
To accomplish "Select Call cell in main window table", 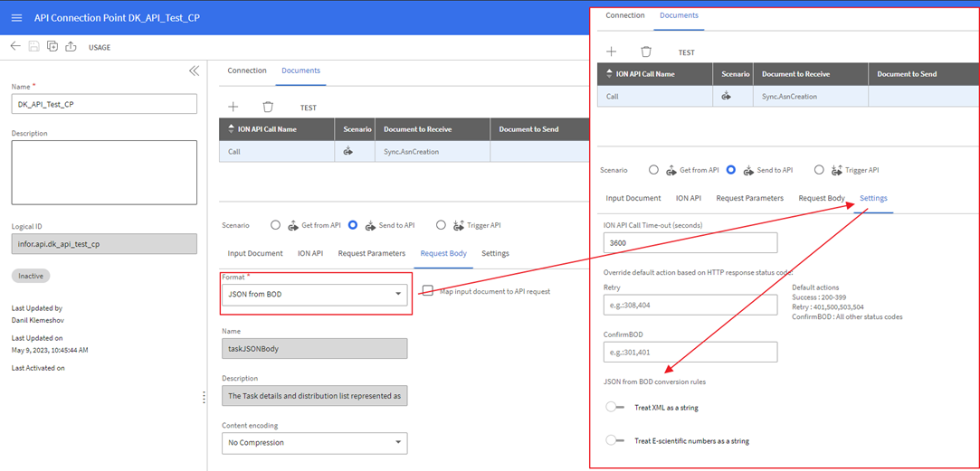I will (x=277, y=151).
